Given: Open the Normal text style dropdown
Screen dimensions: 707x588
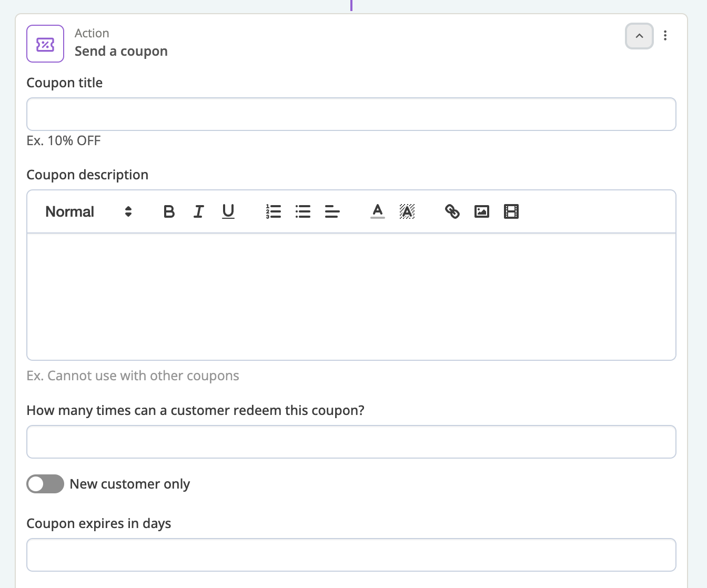Looking at the screenshot, I should [x=88, y=211].
